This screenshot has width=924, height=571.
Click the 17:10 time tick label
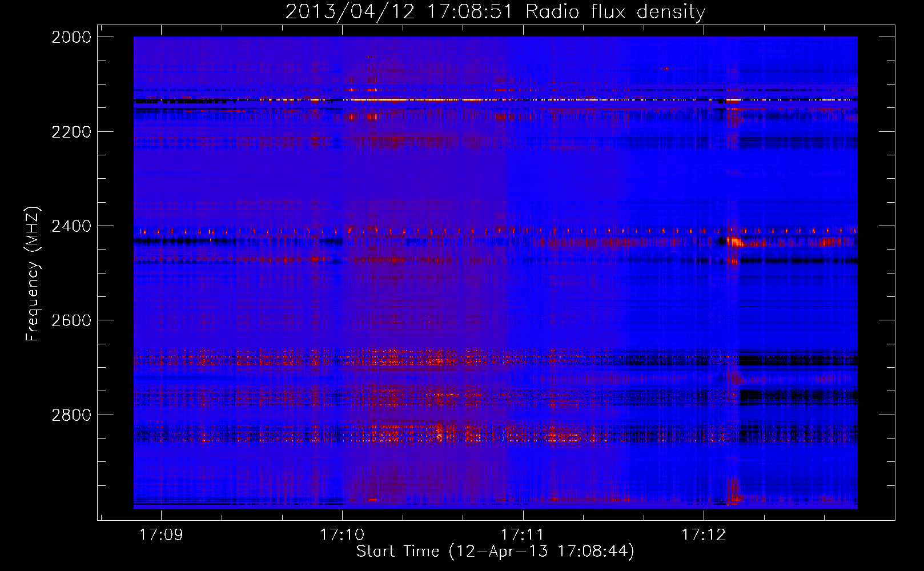pos(342,534)
